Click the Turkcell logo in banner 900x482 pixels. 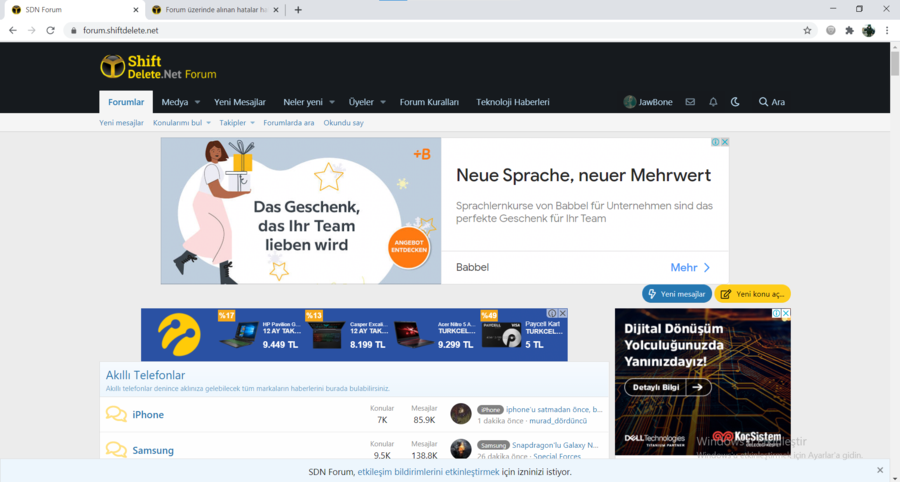click(x=179, y=335)
